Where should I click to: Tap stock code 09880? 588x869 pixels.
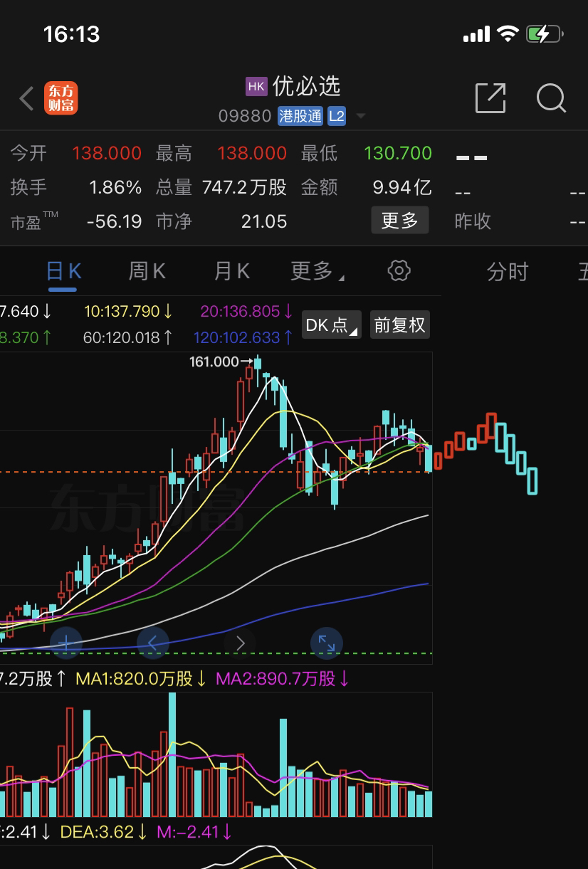pos(245,116)
